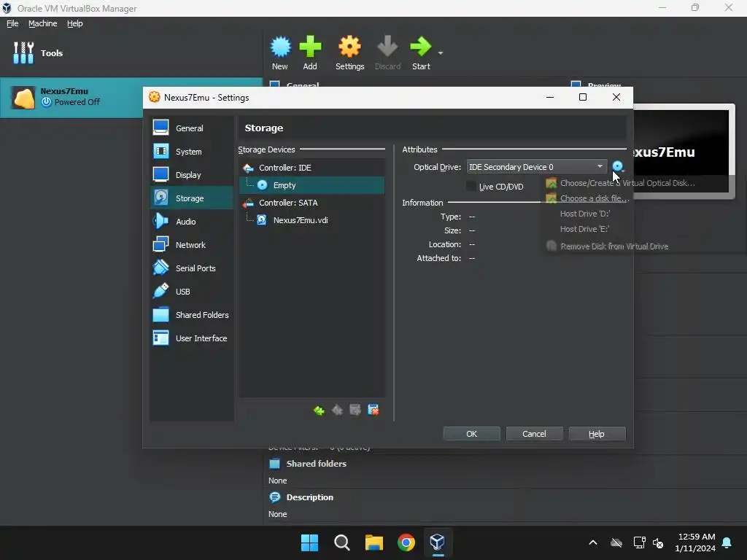Click the remove storage controller icon
Image resolution: width=747 pixels, height=560 pixels.
click(x=337, y=410)
